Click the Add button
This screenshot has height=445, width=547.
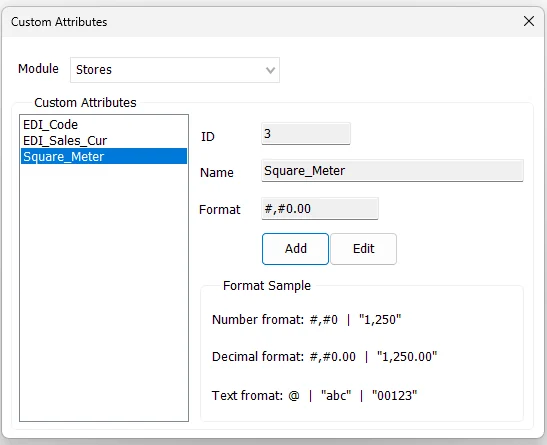295,249
